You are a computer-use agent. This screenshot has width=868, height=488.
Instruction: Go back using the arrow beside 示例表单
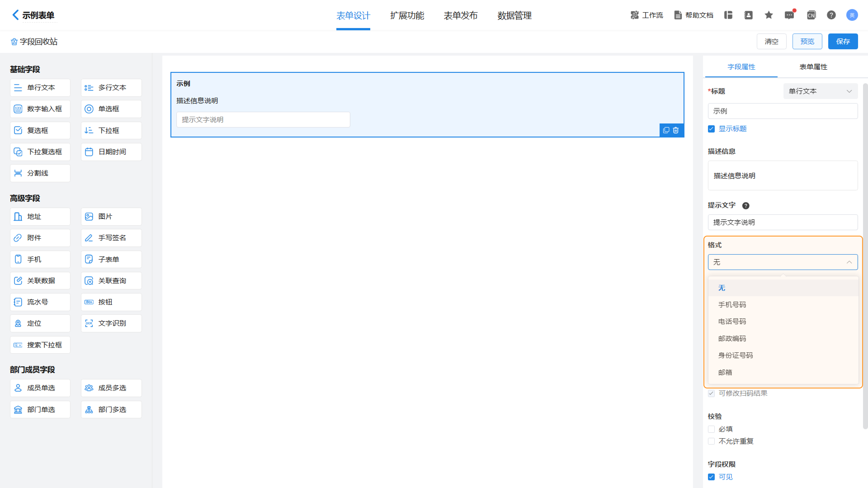coord(15,15)
